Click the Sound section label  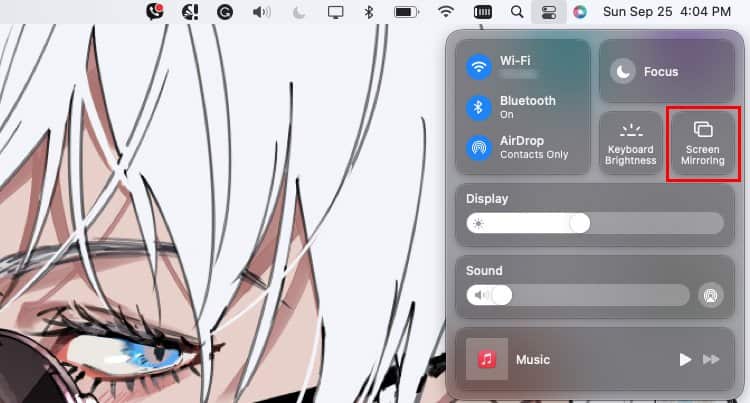coord(484,271)
